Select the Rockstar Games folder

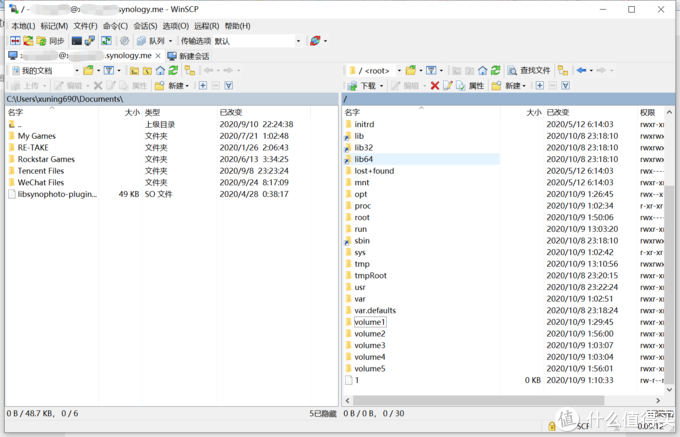pos(46,159)
